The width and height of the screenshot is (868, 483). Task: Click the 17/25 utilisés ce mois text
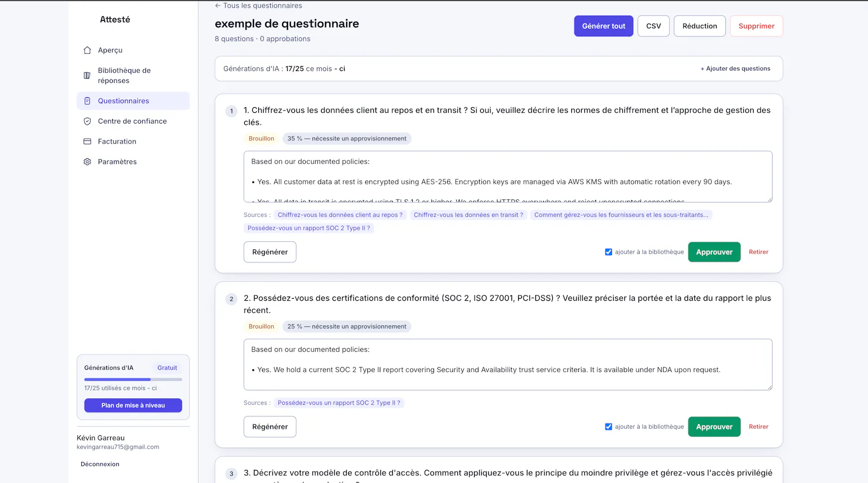pyautogui.click(x=120, y=388)
